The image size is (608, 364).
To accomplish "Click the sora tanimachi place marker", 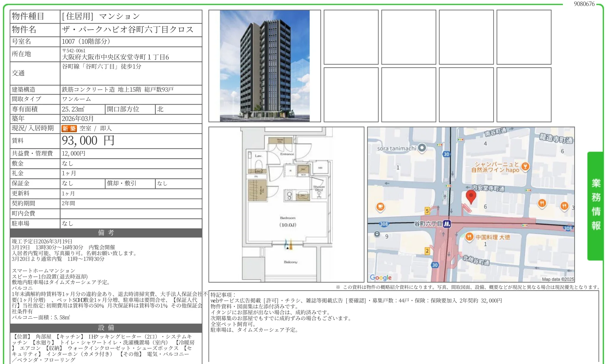I will (422, 148).
